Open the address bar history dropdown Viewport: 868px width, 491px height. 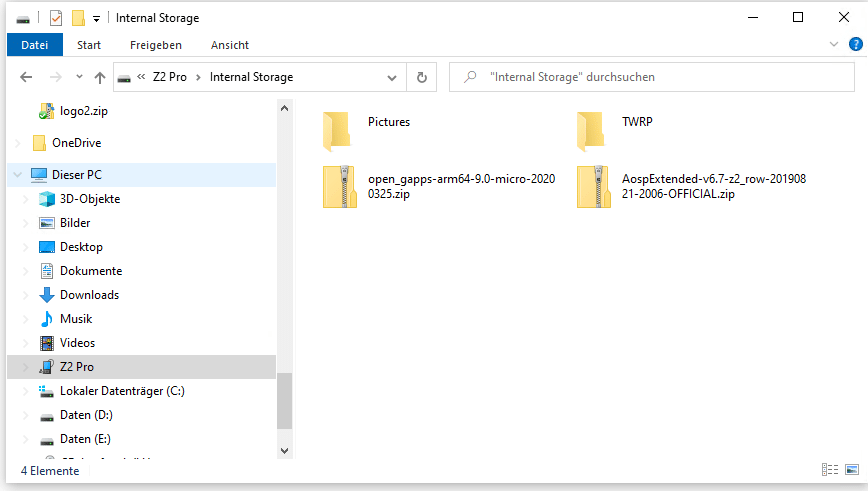pyautogui.click(x=392, y=77)
